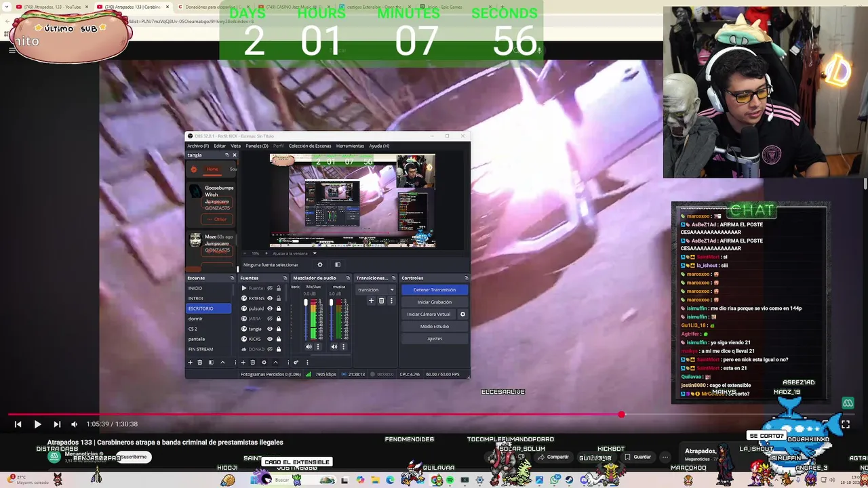Screen dimensions: 868x488
Task: Show the hidden DONAD source
Action: point(270,349)
